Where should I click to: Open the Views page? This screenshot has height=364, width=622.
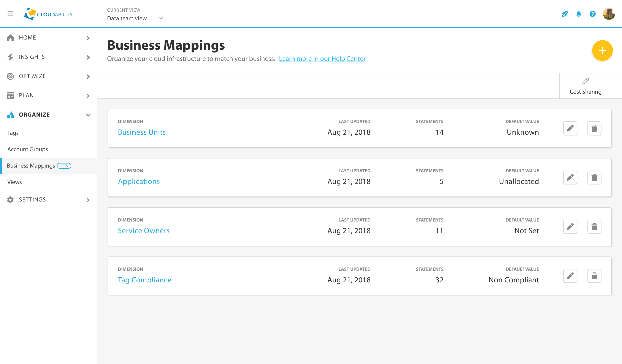14,182
